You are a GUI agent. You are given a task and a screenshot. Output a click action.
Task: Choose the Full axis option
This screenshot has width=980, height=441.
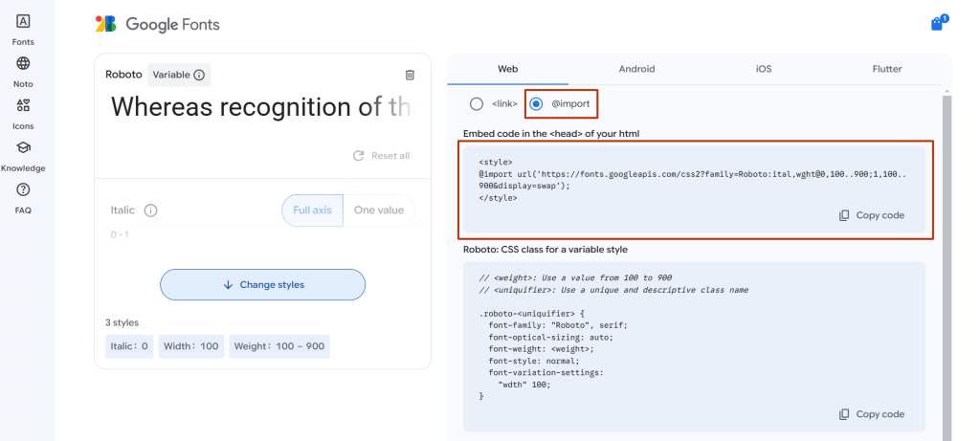tap(313, 210)
